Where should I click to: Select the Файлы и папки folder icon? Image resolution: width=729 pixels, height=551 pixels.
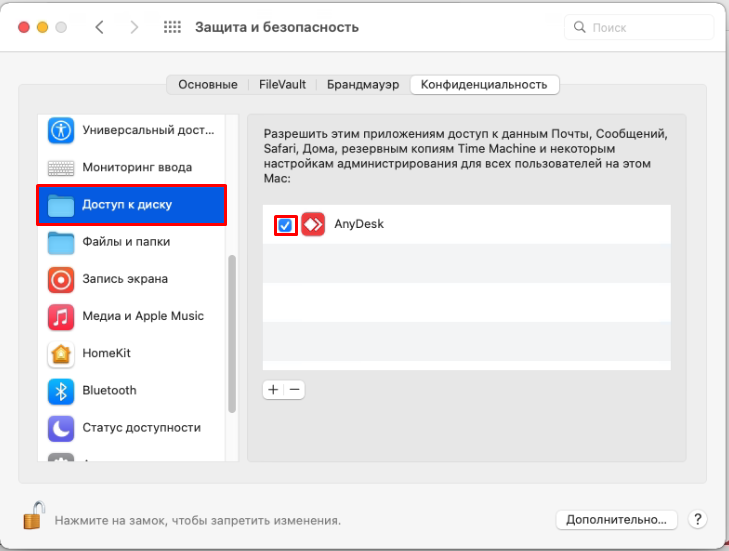tap(61, 242)
